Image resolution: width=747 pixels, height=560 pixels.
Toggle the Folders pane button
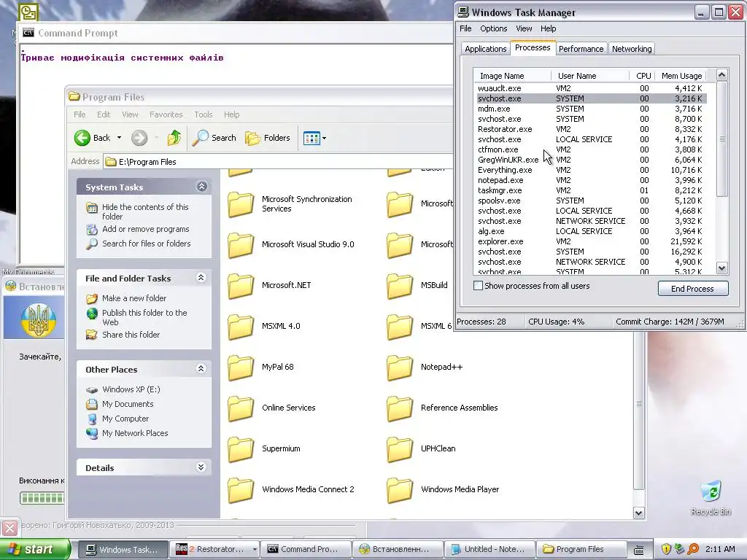(267, 138)
